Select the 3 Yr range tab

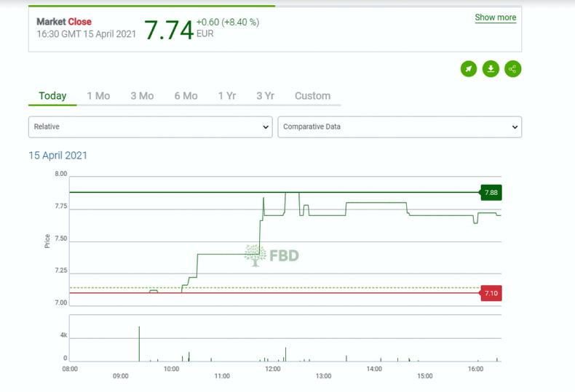click(265, 96)
